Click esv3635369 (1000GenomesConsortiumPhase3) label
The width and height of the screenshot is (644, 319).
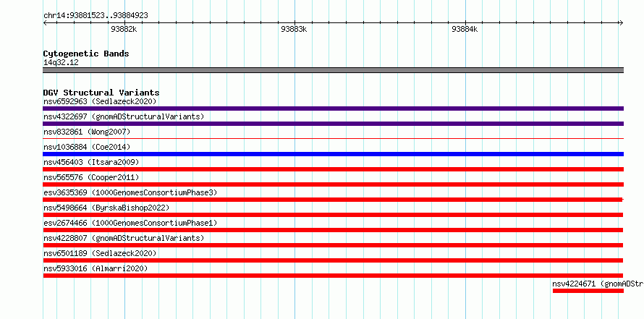click(x=130, y=192)
